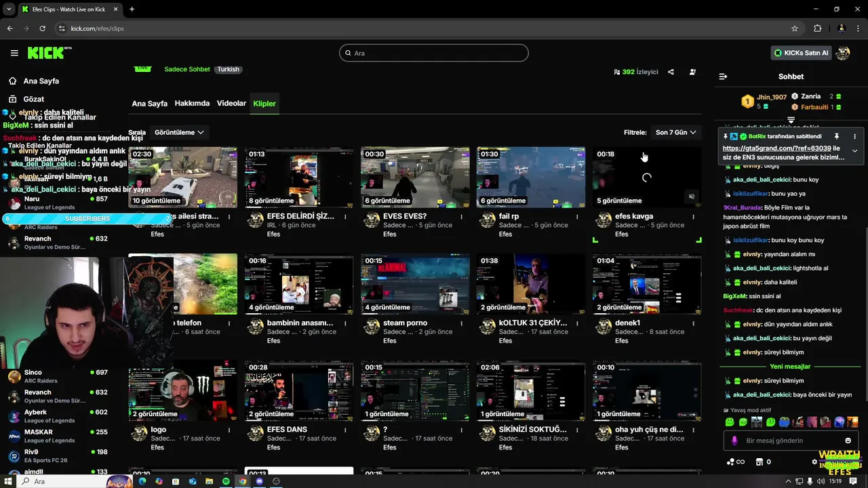
Task: Select the Klipler tab
Action: (264, 104)
